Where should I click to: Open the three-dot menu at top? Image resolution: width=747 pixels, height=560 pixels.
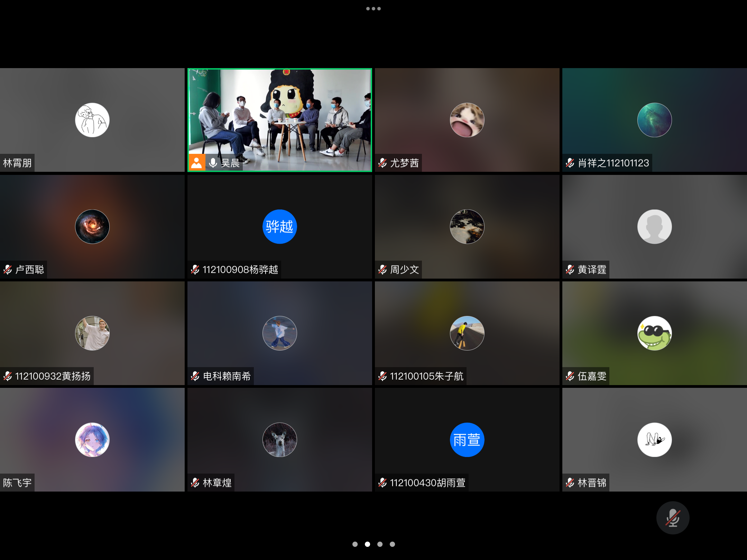tap(373, 9)
